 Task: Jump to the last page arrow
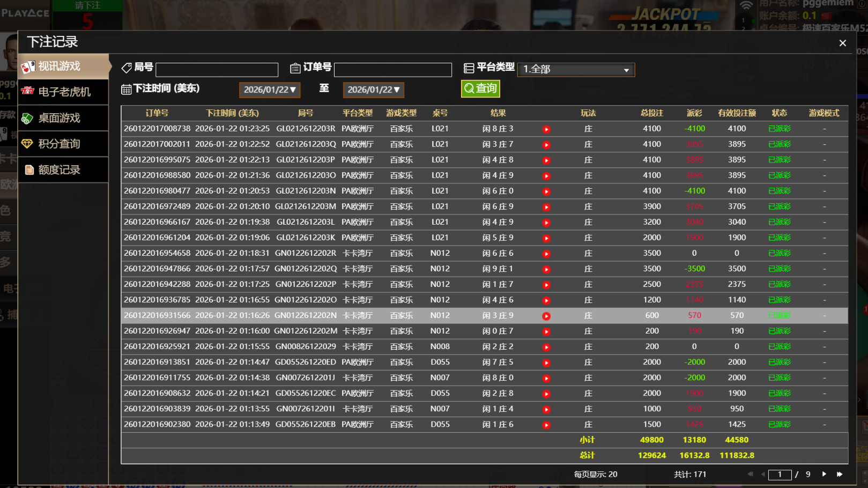click(x=840, y=474)
